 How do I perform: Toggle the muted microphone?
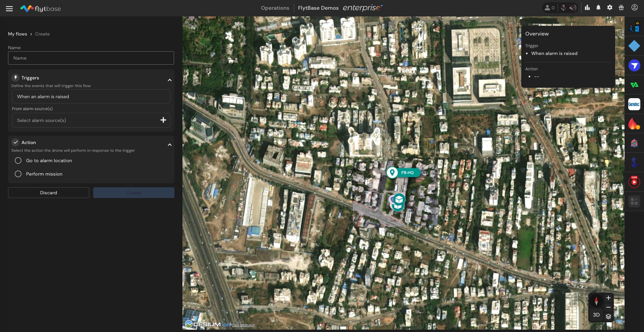(x=563, y=8)
